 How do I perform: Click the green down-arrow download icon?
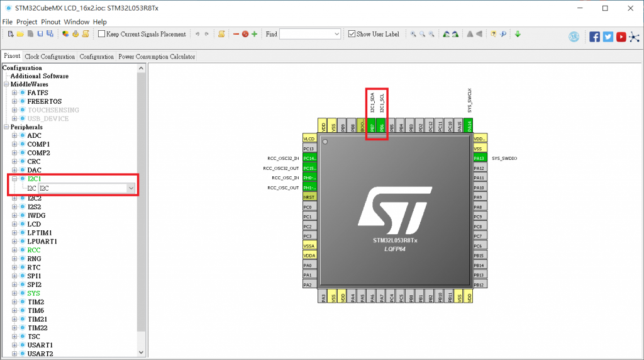coord(518,34)
